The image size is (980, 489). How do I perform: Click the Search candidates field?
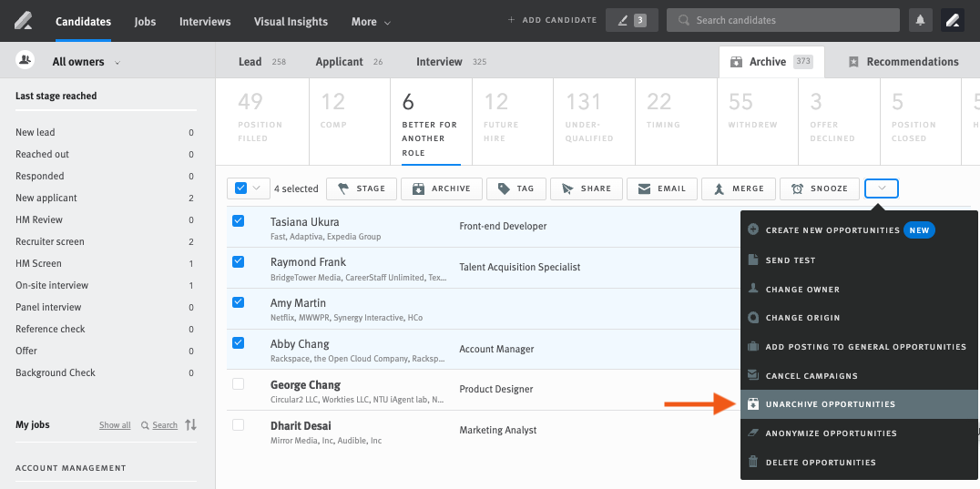click(783, 20)
